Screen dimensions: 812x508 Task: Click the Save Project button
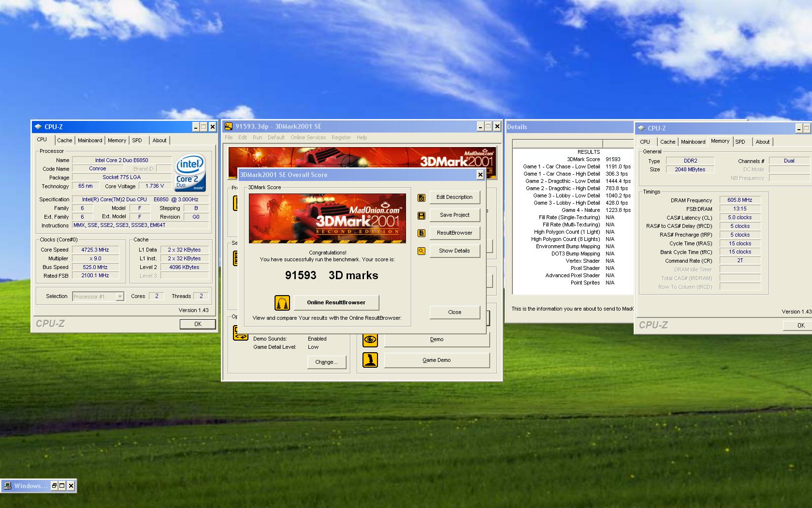pos(454,215)
